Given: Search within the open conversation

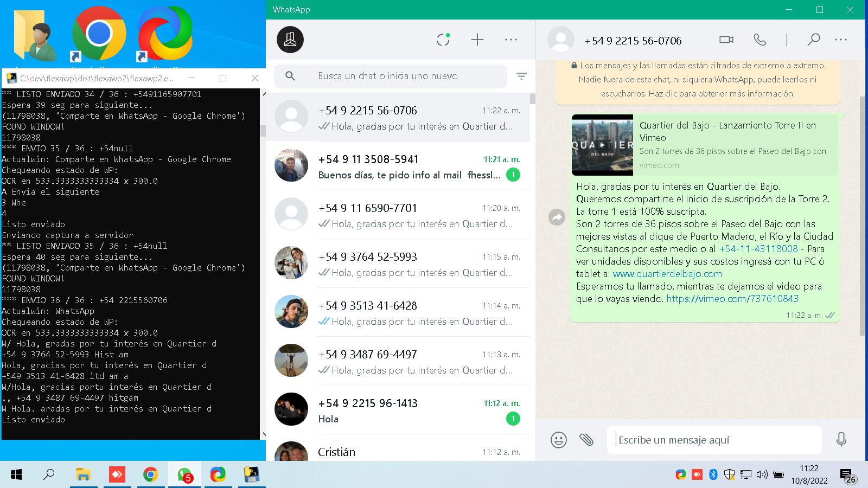Looking at the screenshot, I should [813, 40].
